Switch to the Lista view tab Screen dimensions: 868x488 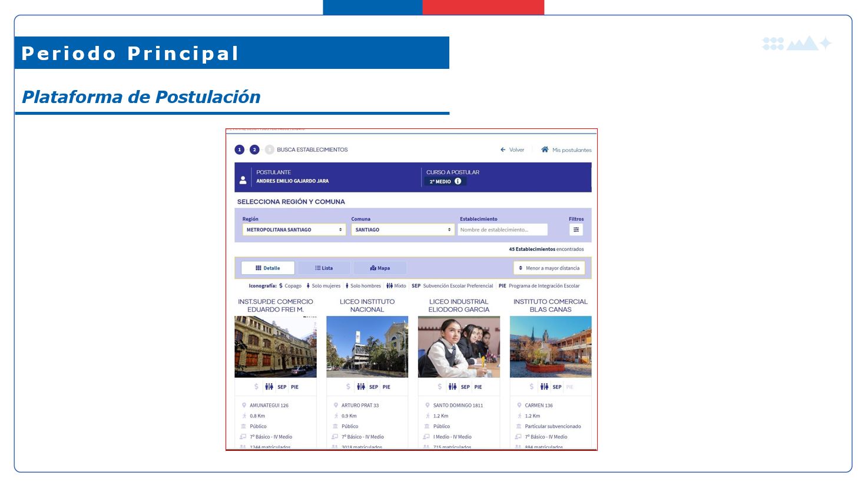324,268
